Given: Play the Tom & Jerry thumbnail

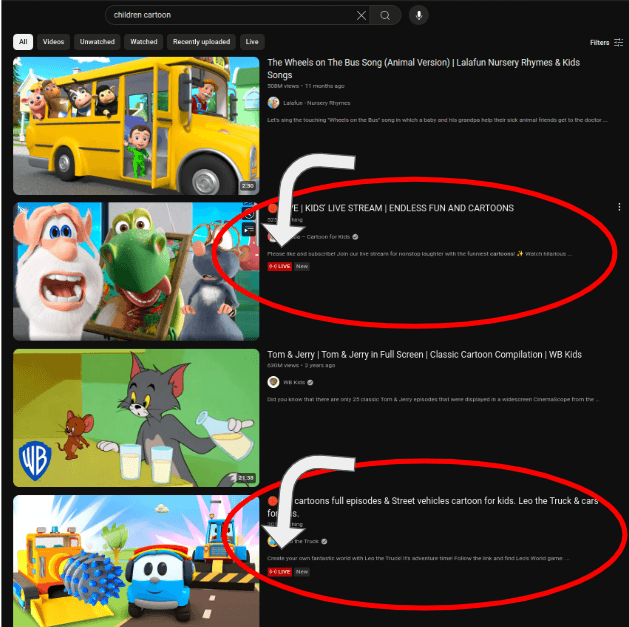Looking at the screenshot, I should coord(136,418).
